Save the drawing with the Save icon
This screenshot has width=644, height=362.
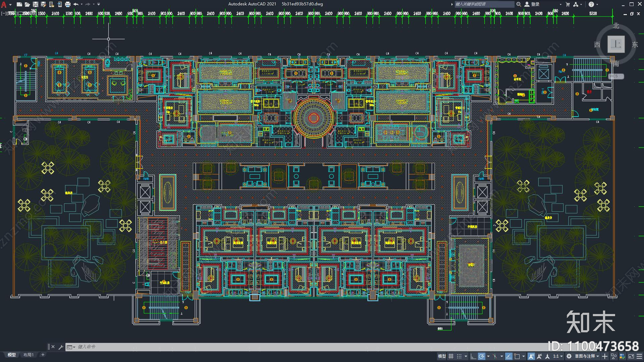coord(35,4)
